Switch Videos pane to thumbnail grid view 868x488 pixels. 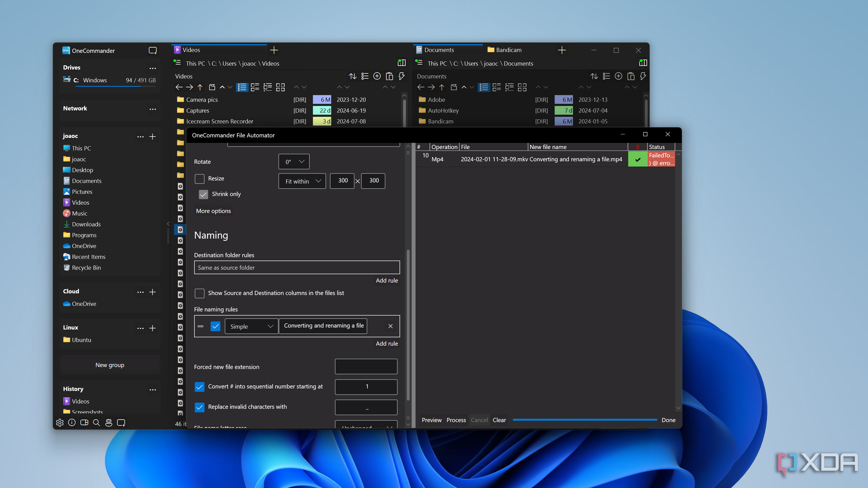[280, 87]
